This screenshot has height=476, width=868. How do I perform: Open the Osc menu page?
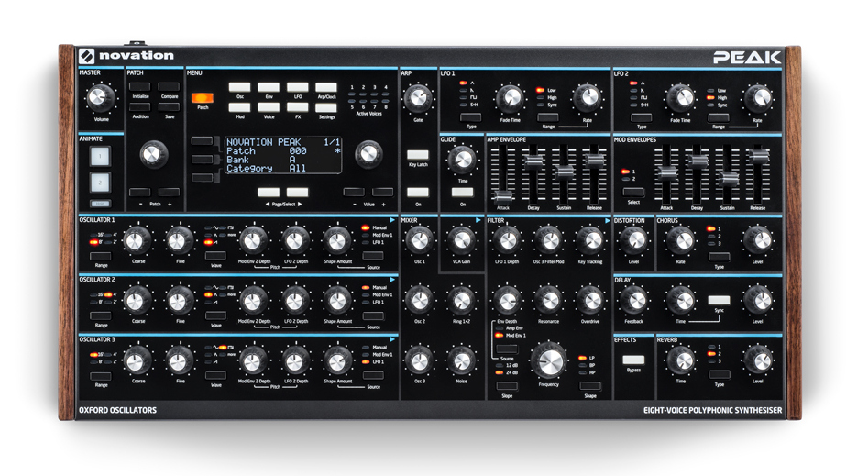point(241,87)
